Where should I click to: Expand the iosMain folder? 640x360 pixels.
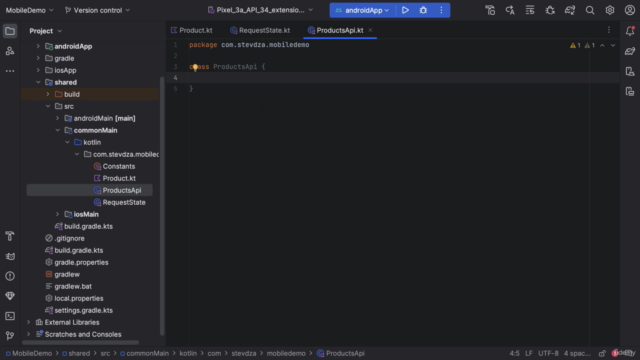pos(58,214)
